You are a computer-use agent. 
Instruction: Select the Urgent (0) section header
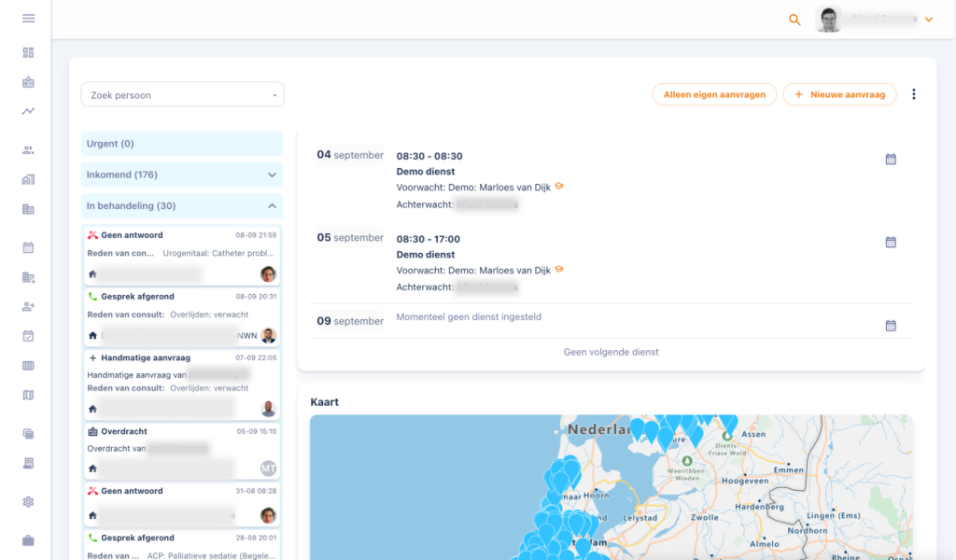click(181, 144)
